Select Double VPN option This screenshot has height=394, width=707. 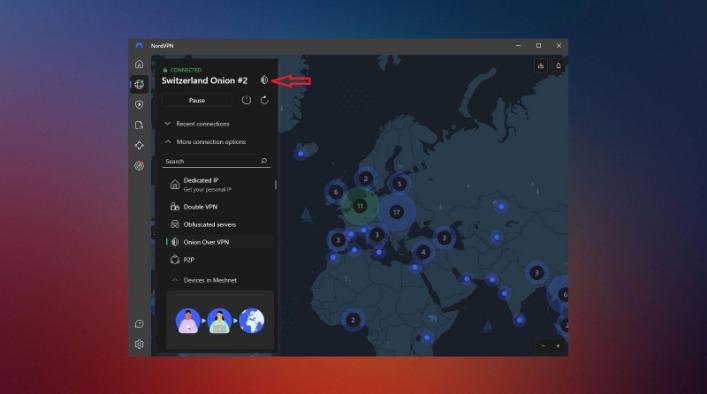220,207
